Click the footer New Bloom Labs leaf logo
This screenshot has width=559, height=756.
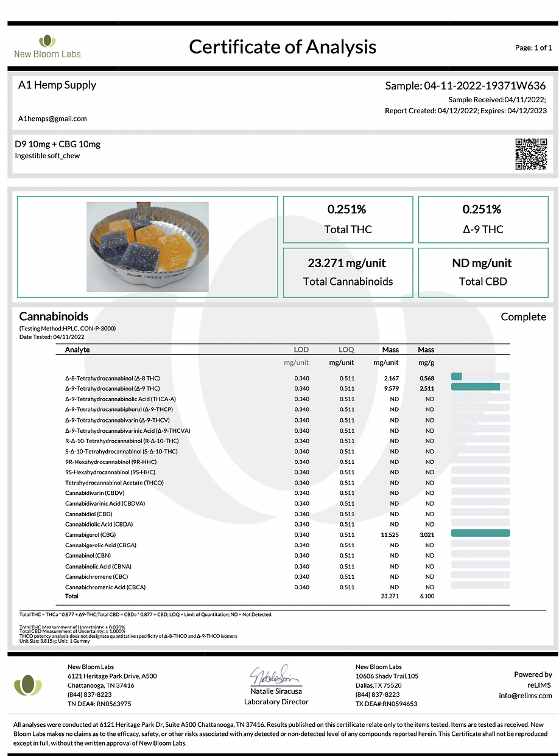[29, 686]
